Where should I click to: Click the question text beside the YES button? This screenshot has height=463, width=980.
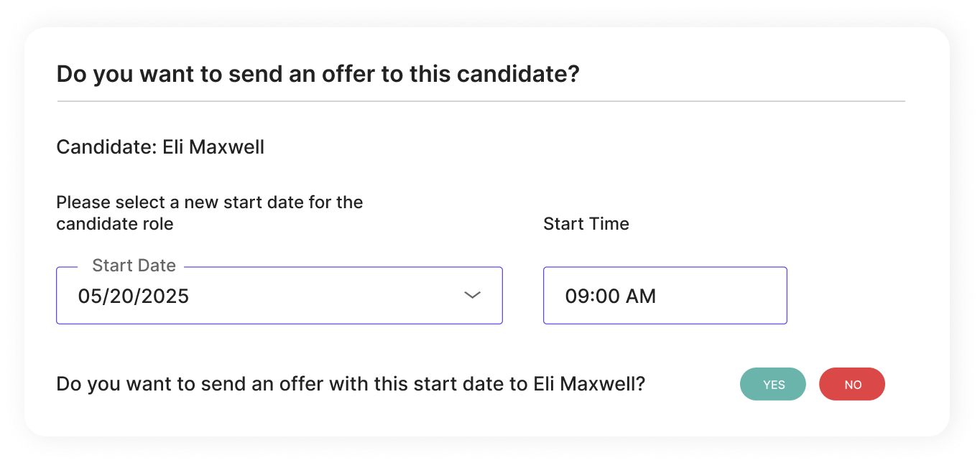(x=350, y=384)
